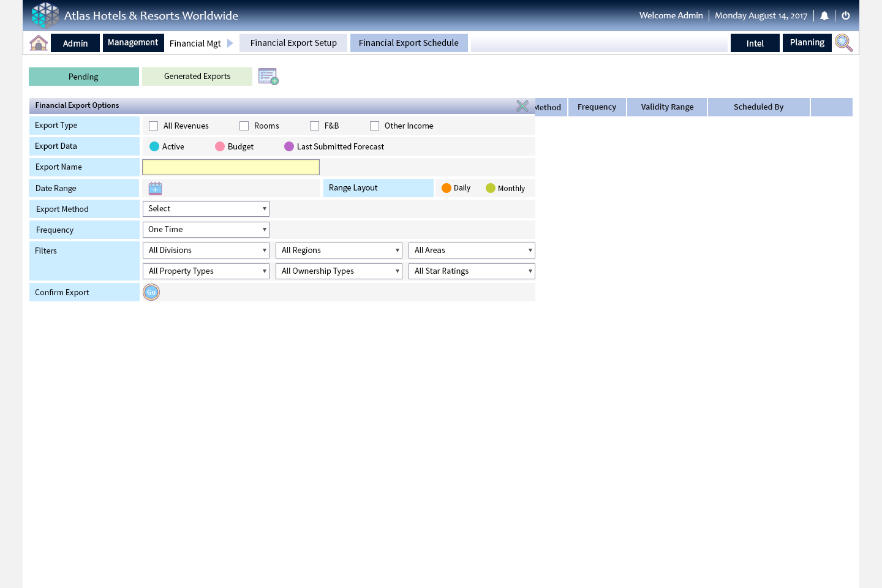Choose Monthly range layout
Image resolution: width=882 pixels, height=588 pixels.
491,188
